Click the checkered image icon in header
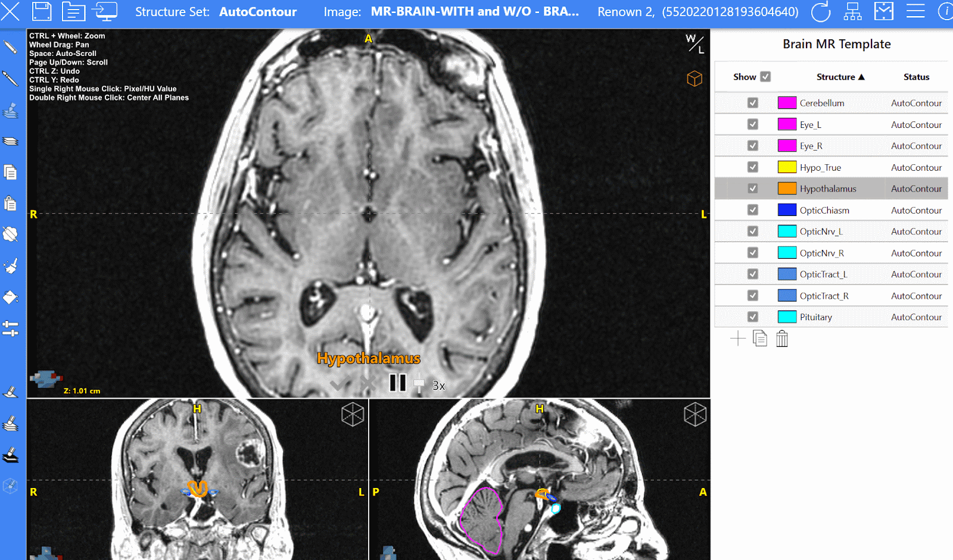The image size is (953, 560). coord(884,11)
